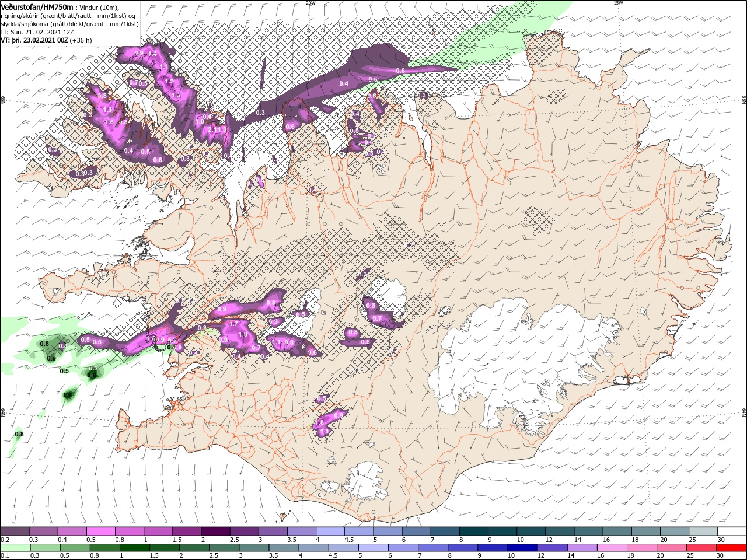Click the 'Veðurstofan/HM750m' map title

[36, 6]
